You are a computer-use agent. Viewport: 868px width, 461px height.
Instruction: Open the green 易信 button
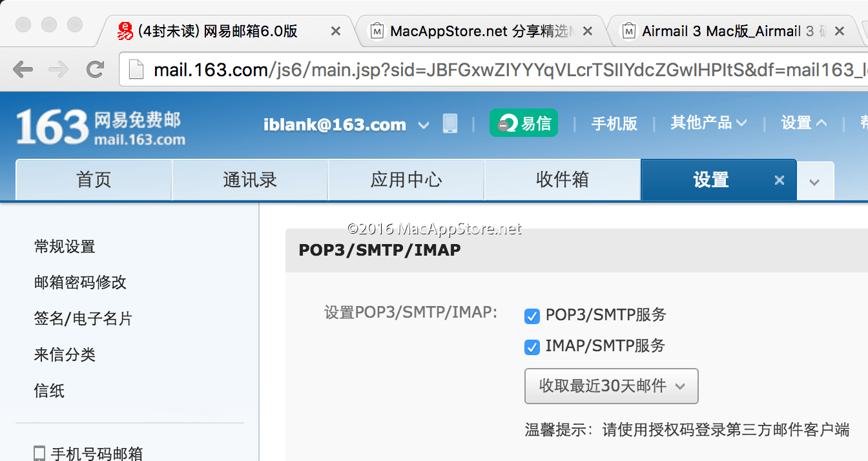523,123
